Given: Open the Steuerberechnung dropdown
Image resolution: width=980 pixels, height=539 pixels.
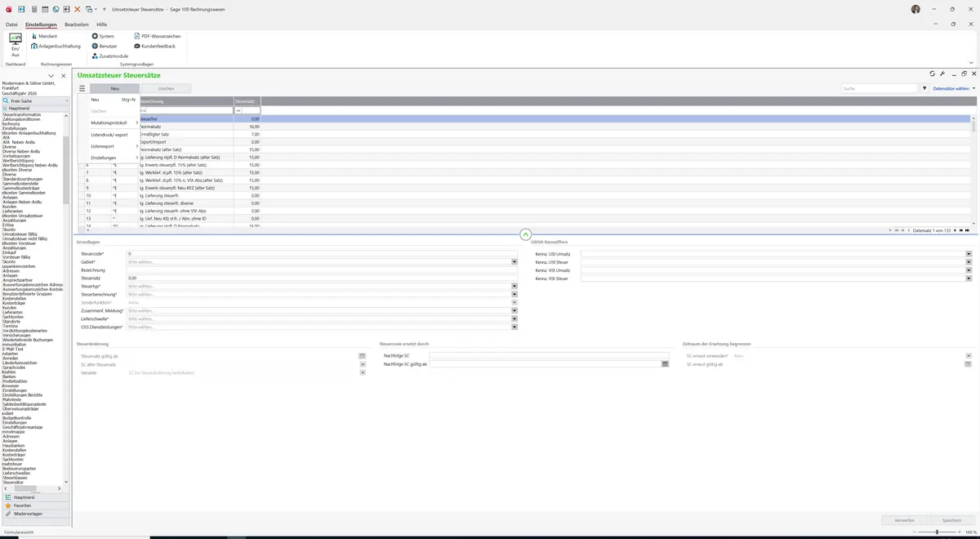Looking at the screenshot, I should tap(514, 295).
